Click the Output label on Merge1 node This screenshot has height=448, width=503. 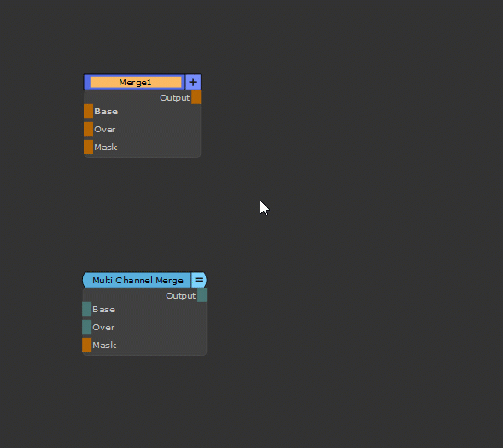174,98
